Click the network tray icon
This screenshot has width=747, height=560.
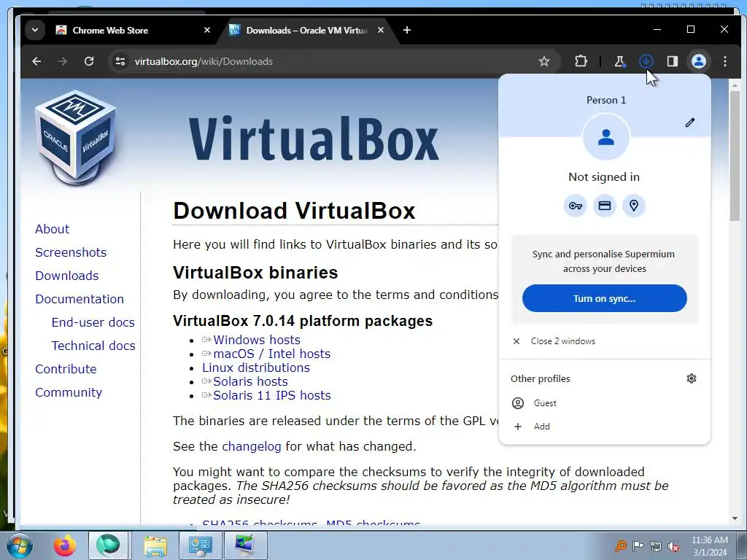click(x=656, y=546)
